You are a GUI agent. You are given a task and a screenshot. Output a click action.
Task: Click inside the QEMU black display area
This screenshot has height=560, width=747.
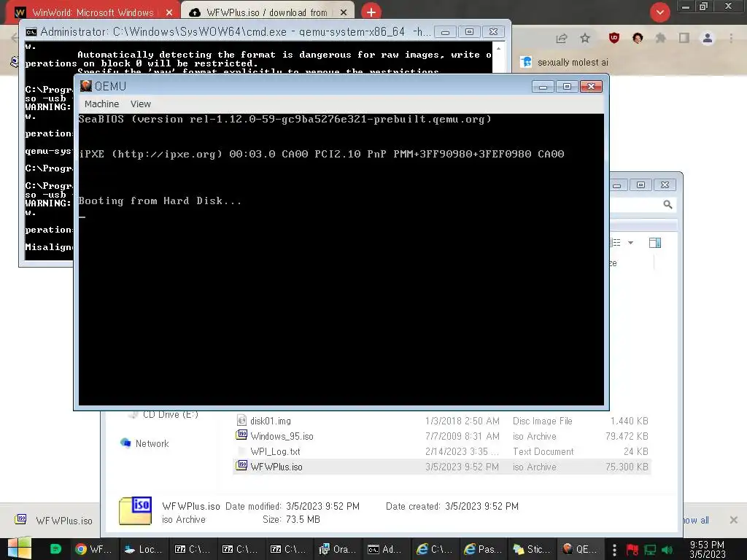click(x=341, y=259)
